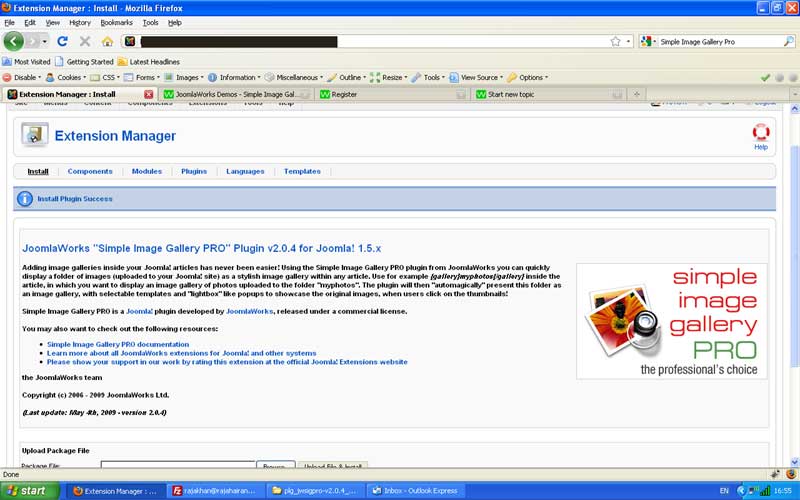Switch to Start new topic browser tab

click(x=549, y=94)
